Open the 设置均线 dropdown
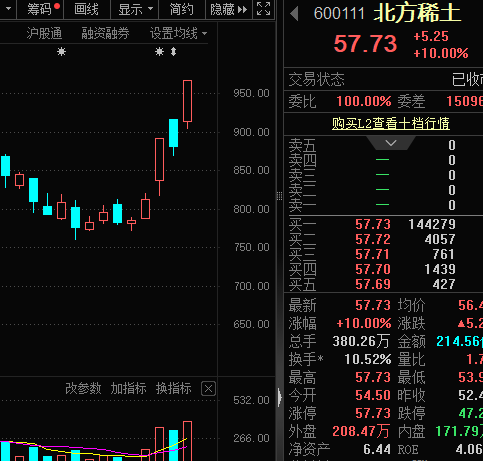Image resolution: width=483 pixels, height=461 pixels. coord(178,33)
